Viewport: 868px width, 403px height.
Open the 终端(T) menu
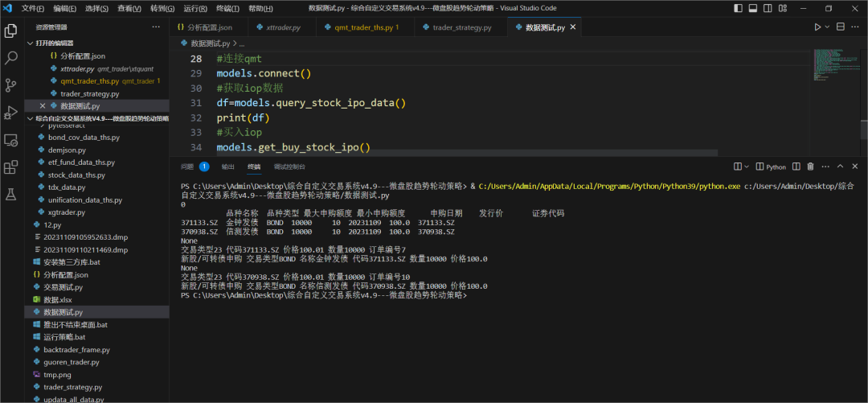click(227, 9)
